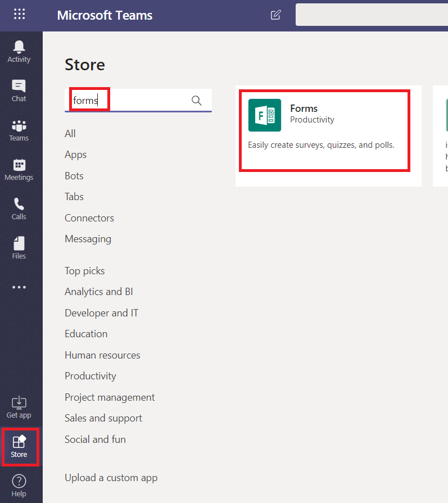The width and height of the screenshot is (448, 503).
Task: Open the Files section
Action: 19,248
